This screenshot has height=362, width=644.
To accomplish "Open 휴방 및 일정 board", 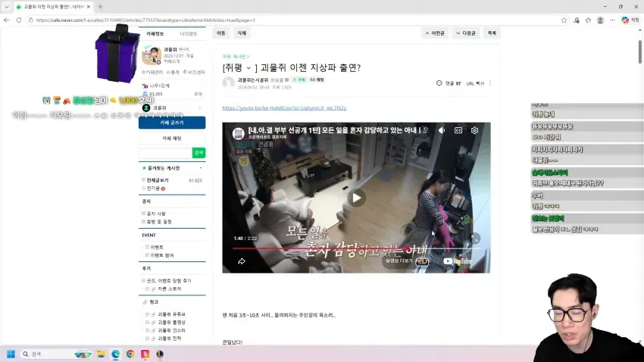I will click(x=159, y=222).
